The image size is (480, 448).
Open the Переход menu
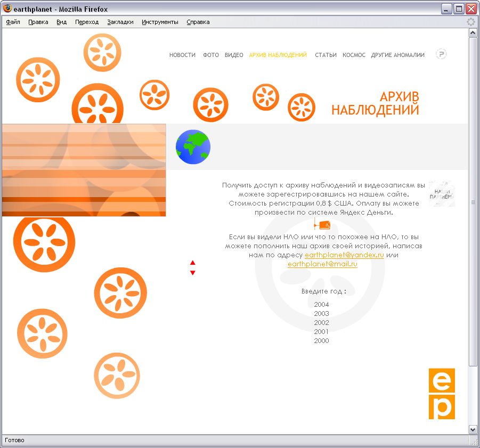(x=87, y=22)
